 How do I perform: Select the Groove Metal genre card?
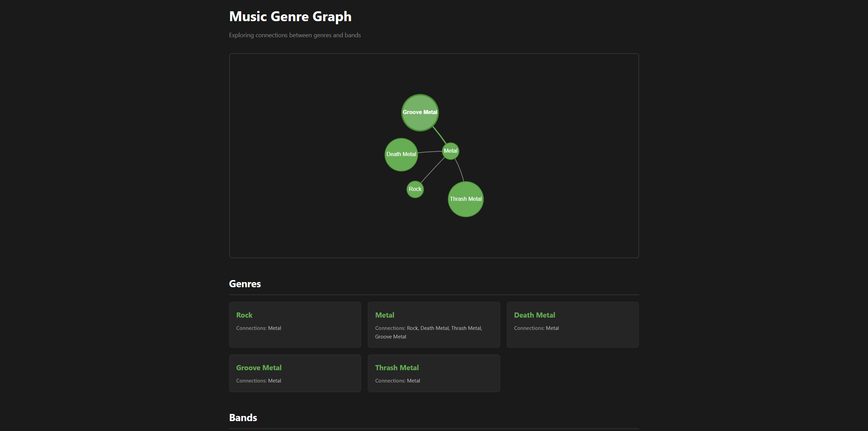click(295, 373)
